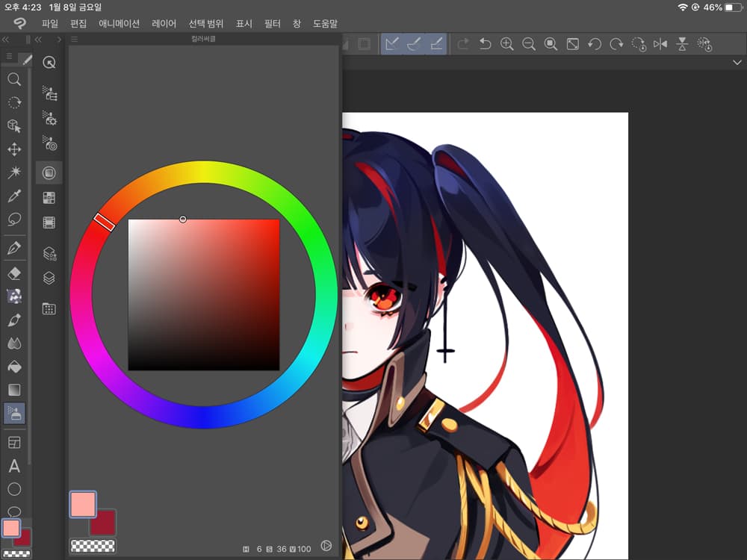The height and width of the screenshot is (560, 747).
Task: Select transparent checkered swatch in Color Wheel panel
Action: (x=93, y=546)
